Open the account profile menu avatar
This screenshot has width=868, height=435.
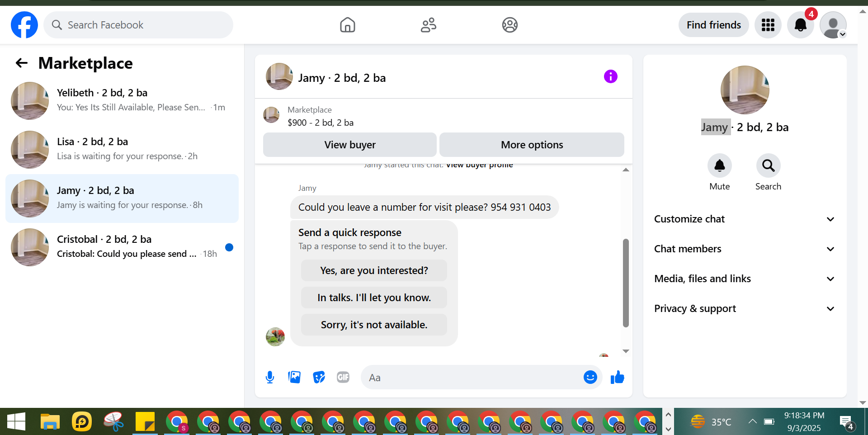[833, 25]
